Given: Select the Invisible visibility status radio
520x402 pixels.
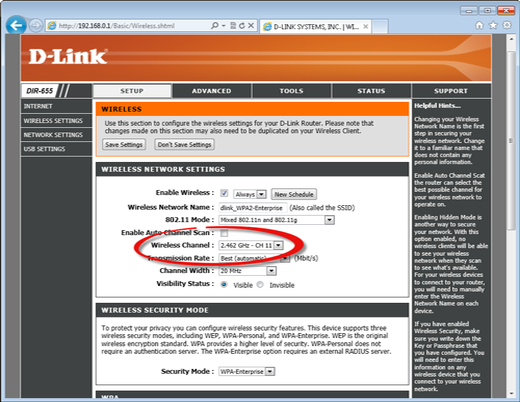Looking at the screenshot, I should pos(260,285).
